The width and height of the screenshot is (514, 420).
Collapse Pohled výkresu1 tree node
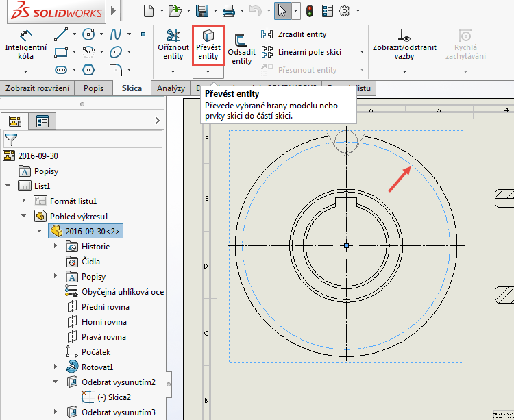point(24,216)
